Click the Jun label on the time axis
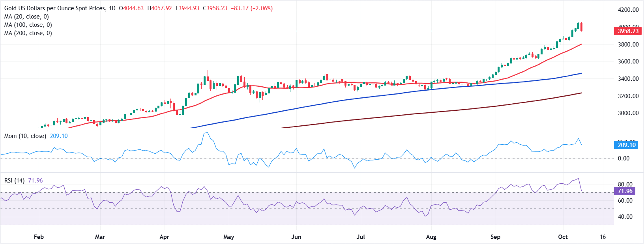 (x=296, y=237)
